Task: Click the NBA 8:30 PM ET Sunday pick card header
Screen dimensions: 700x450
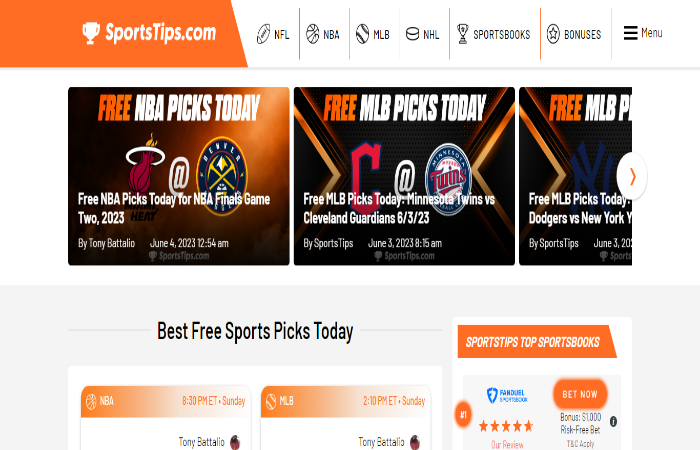Action: pos(166,401)
